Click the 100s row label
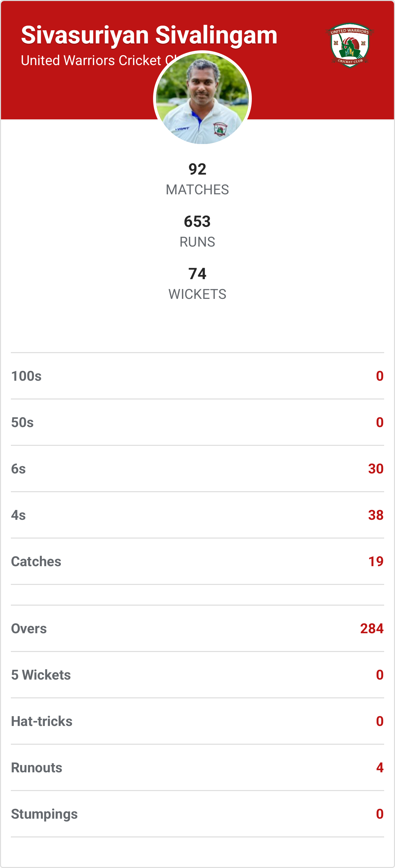The image size is (395, 868). pyautogui.click(x=26, y=376)
